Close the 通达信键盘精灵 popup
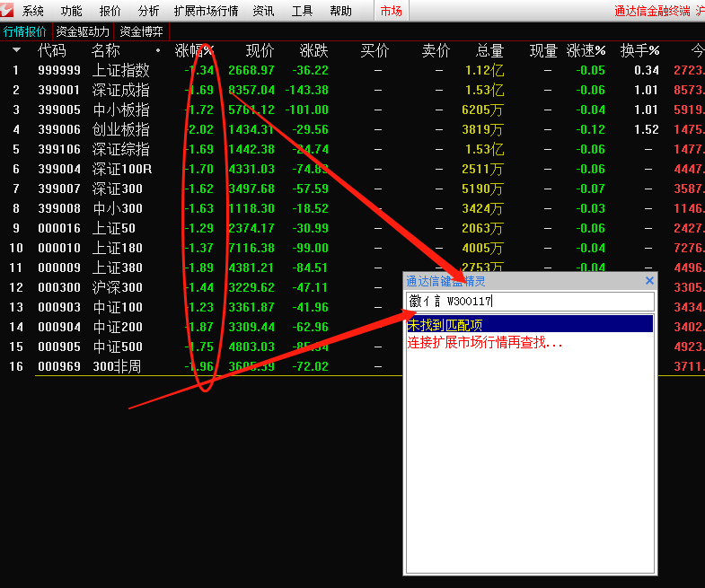The image size is (705, 588). click(649, 281)
